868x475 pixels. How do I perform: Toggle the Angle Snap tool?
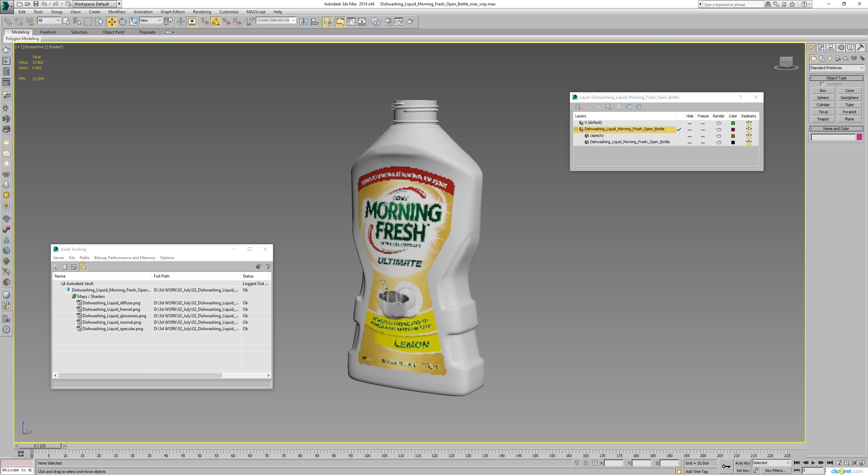[216, 22]
